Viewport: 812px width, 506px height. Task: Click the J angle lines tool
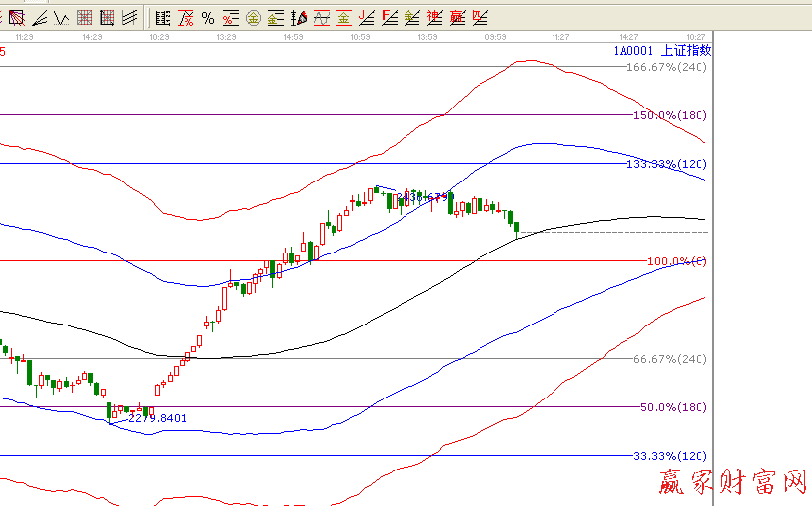tap(366, 17)
